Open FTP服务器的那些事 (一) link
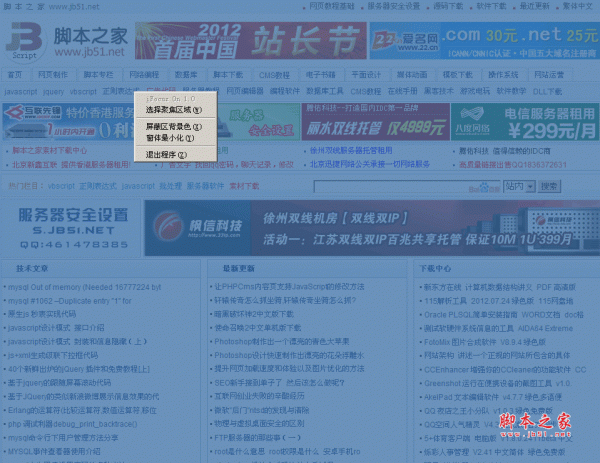Image resolution: width=600 pixels, height=463 pixels. pyautogui.click(x=257, y=437)
